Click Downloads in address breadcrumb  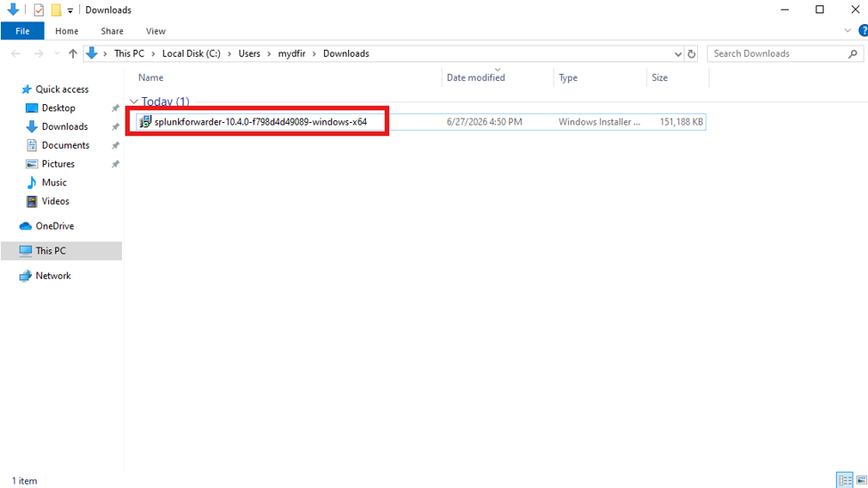click(346, 53)
